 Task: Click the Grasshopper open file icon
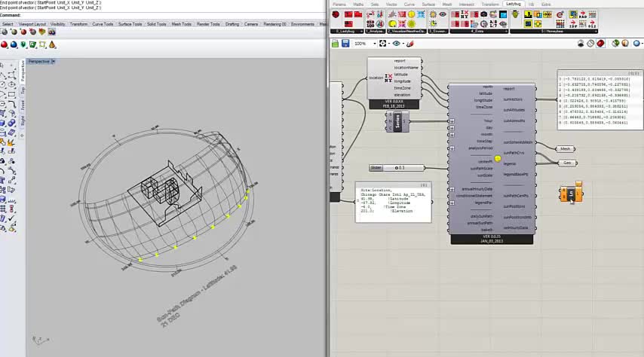pyautogui.click(x=334, y=44)
